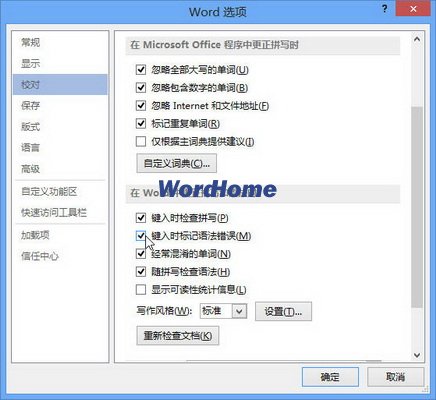Viewport: 436px width, 400px height.
Task: Toggle 忽略全部大写的单词 checkbox
Action: 141,70
